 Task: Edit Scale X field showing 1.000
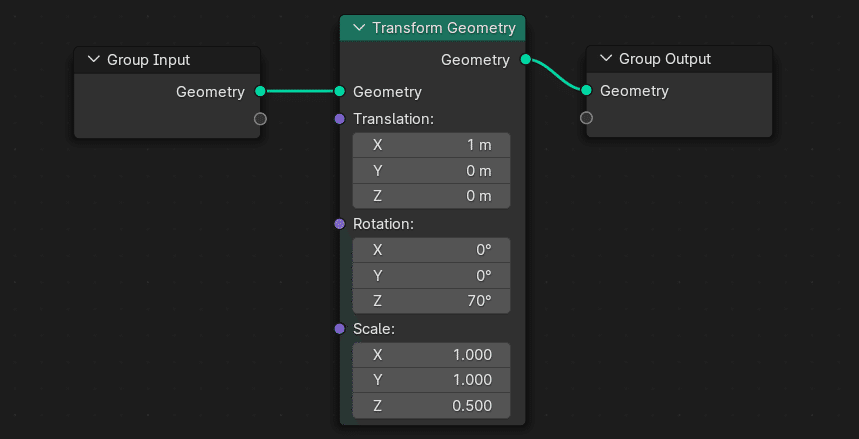tap(431, 355)
